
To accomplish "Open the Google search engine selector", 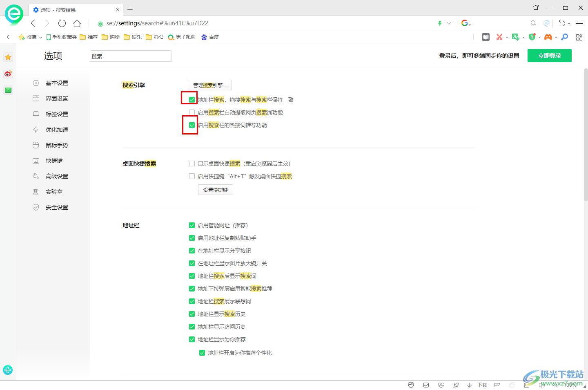I will pos(466,23).
